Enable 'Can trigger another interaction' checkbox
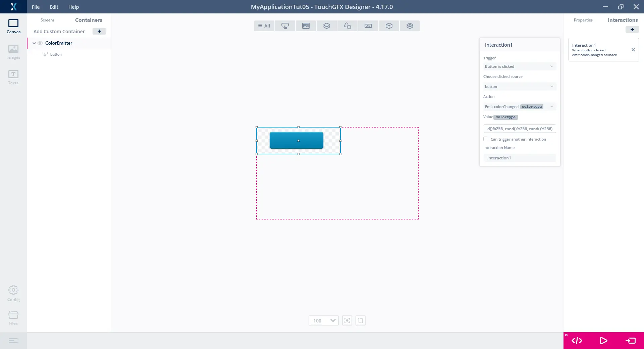Screen dimensions: 644x349 coord(486,139)
